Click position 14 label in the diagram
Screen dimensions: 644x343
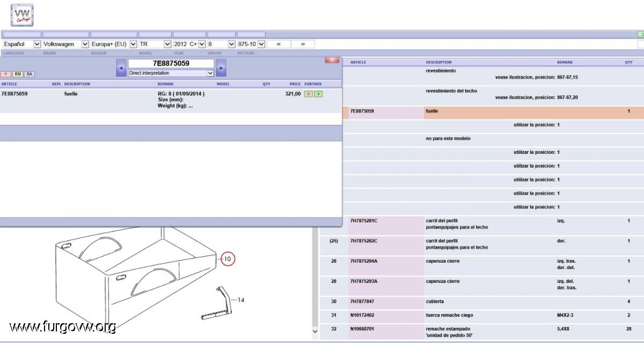point(241,300)
